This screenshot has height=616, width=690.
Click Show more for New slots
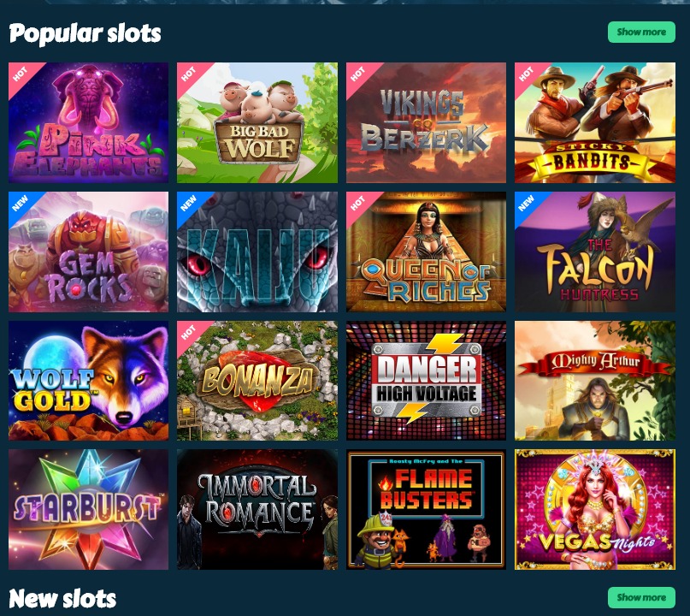(x=641, y=597)
